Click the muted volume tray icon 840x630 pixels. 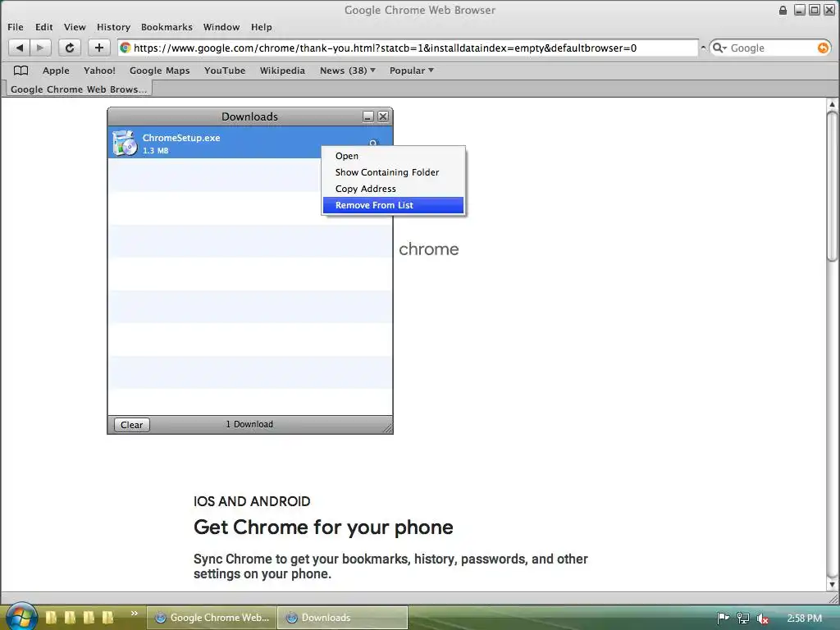click(x=762, y=619)
